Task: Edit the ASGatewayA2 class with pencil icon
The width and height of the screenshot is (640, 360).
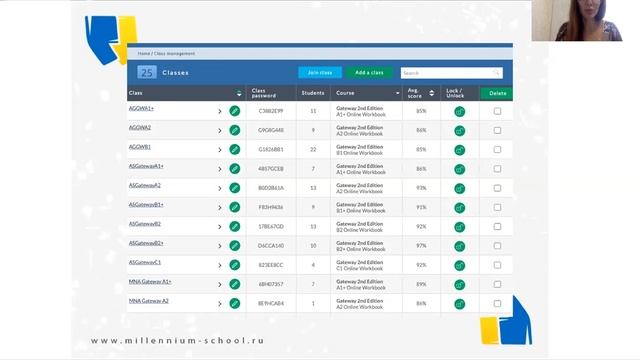Action: pos(235,188)
